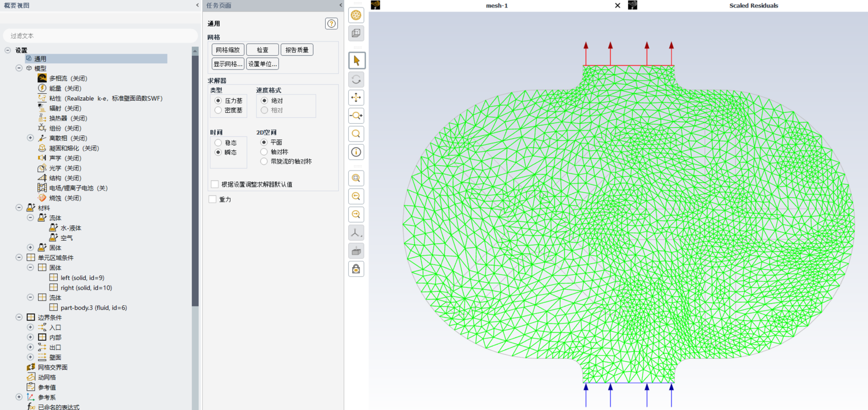Click the Acoustics model icon
868x410 pixels.
pyautogui.click(x=42, y=158)
